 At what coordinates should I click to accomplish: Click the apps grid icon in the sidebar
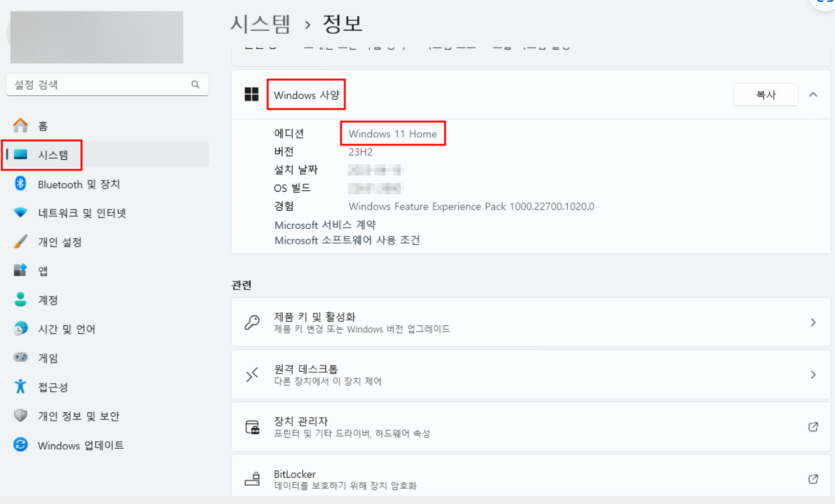[x=21, y=270]
